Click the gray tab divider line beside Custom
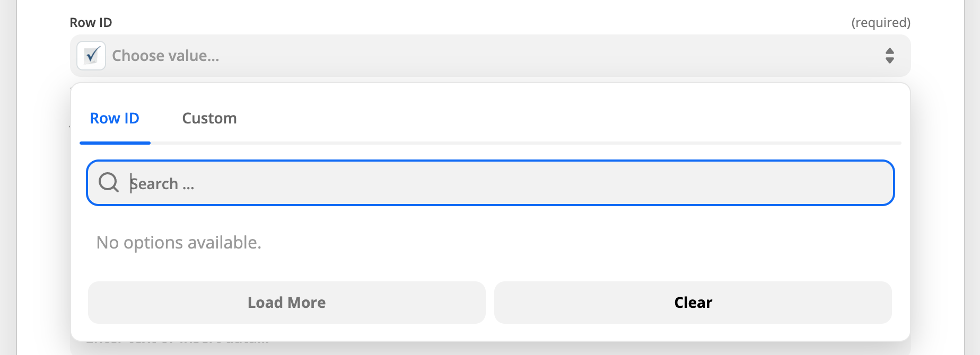 [526, 143]
